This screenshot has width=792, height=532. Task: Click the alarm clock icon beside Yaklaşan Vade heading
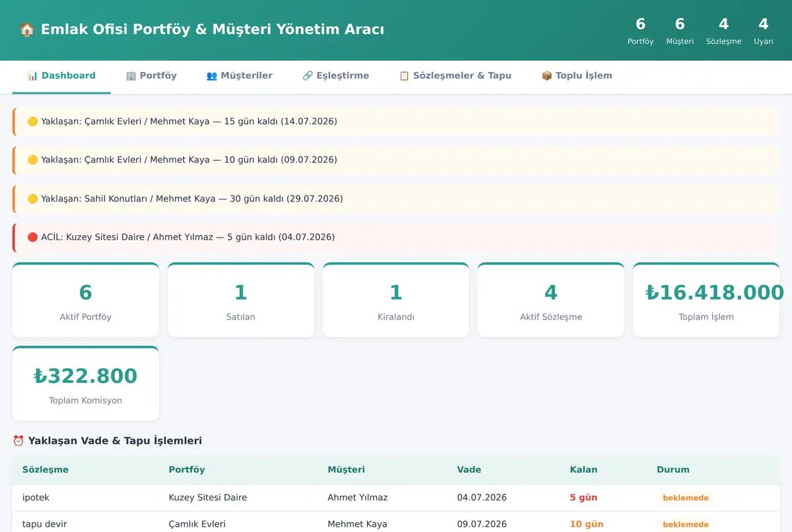pos(18,441)
